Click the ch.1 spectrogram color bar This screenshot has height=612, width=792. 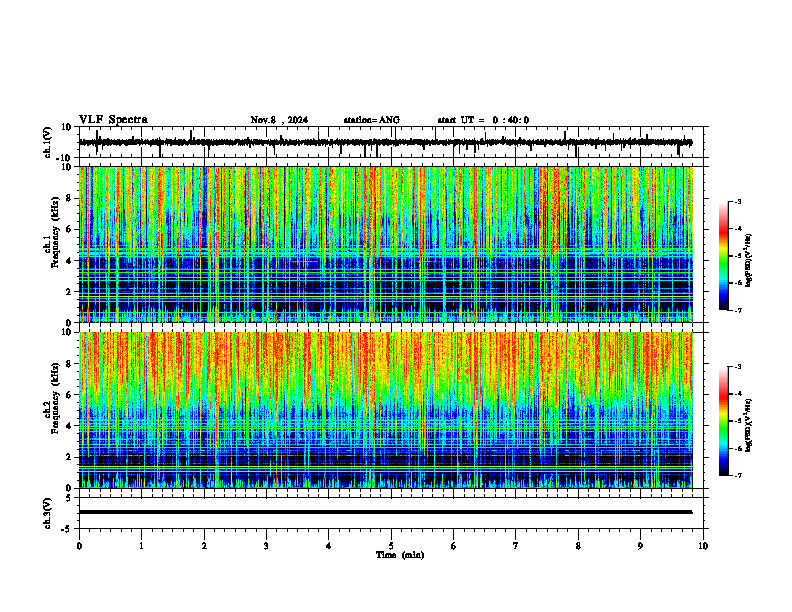point(724,256)
